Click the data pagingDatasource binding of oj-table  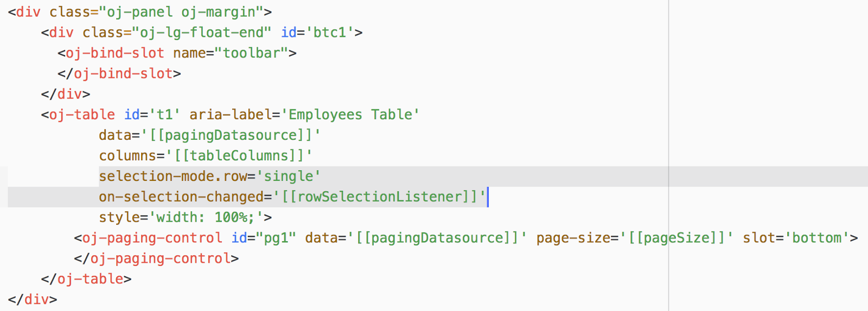231,135
